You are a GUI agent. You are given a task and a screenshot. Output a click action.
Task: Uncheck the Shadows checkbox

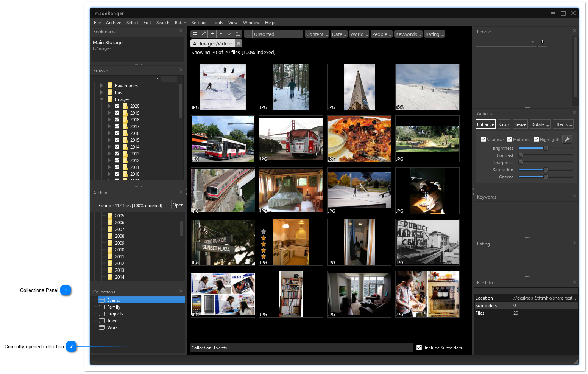[484, 139]
